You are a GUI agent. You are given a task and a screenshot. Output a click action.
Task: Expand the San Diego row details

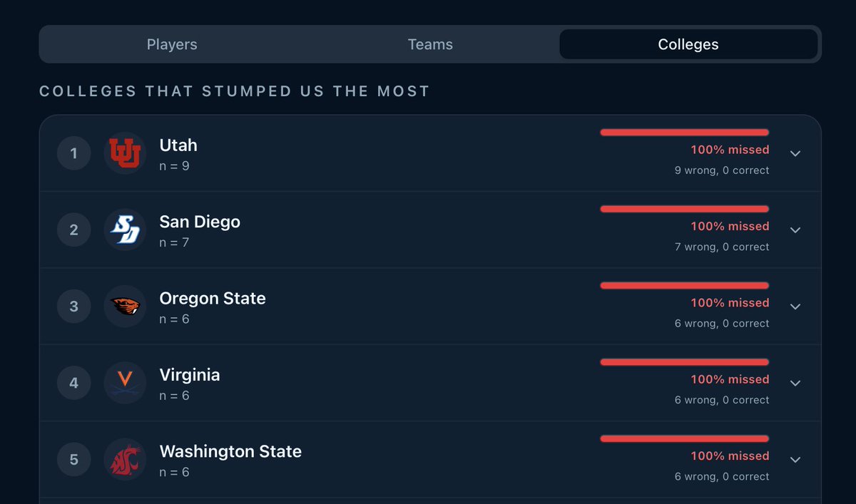click(x=795, y=230)
